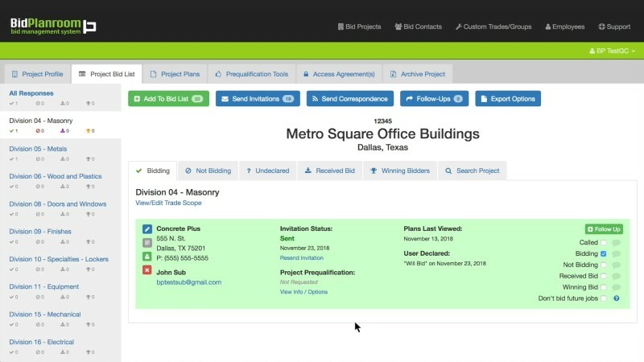
Task: Click the Metro Square Office Buildings project title
Action: pyautogui.click(x=382, y=134)
